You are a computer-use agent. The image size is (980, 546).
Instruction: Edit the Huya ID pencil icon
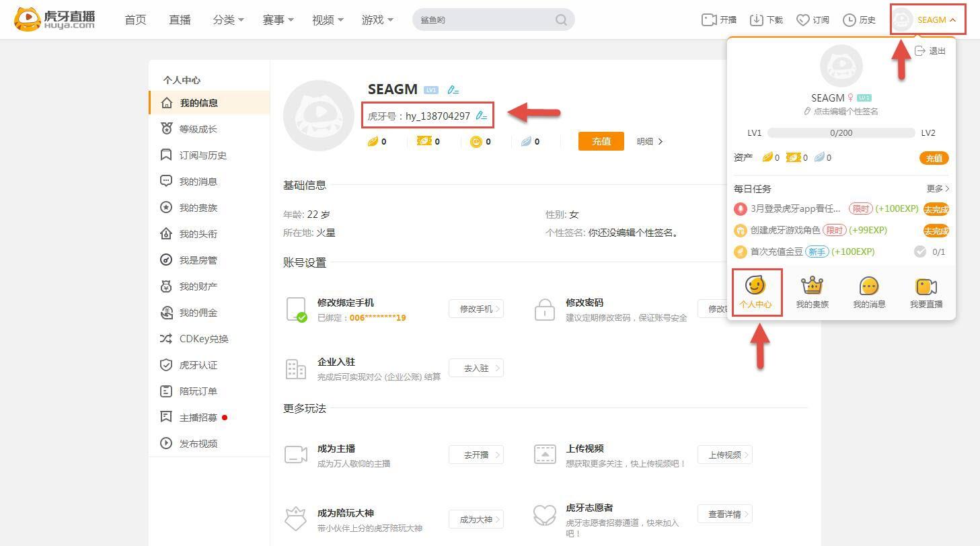coord(481,116)
